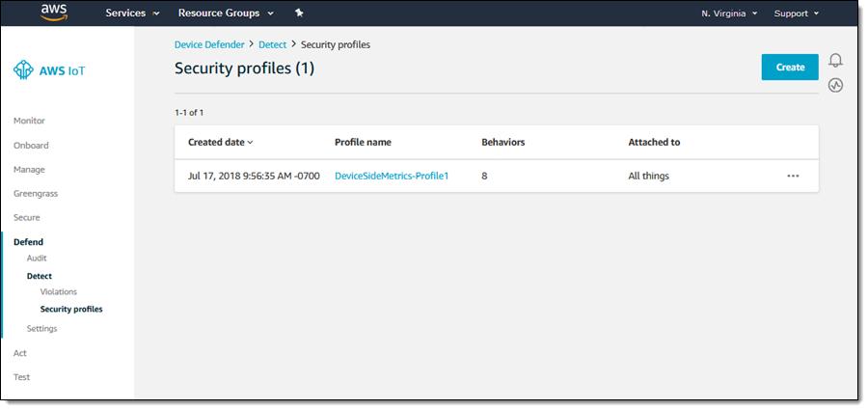868x410 pixels.
Task: Select Monitor in the sidebar
Action: coord(29,121)
